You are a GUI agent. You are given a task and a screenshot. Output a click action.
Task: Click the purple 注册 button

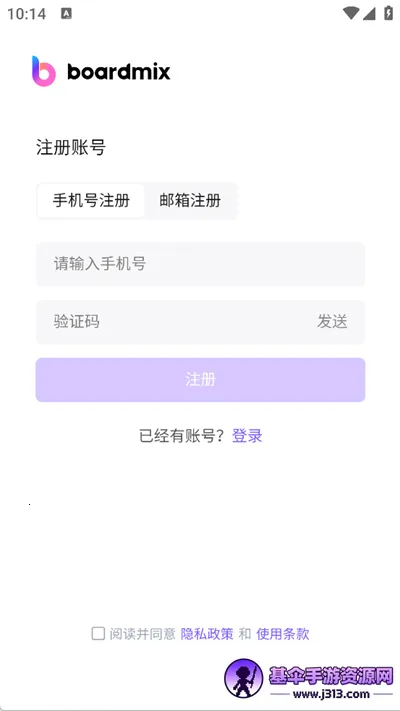coord(200,380)
